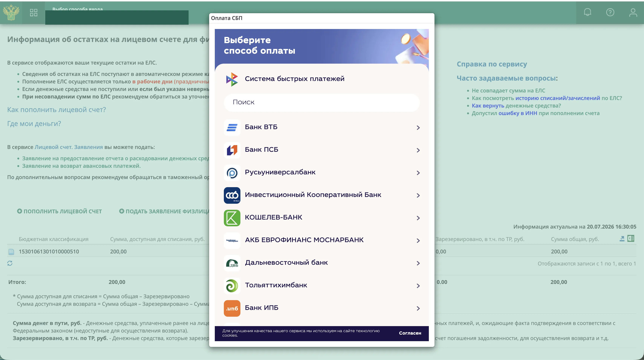Expand the АКБ ЕВРОФИНАНС МОСНАРБАНК chevron
Viewport: 644px width, 360px height.
[x=418, y=241]
